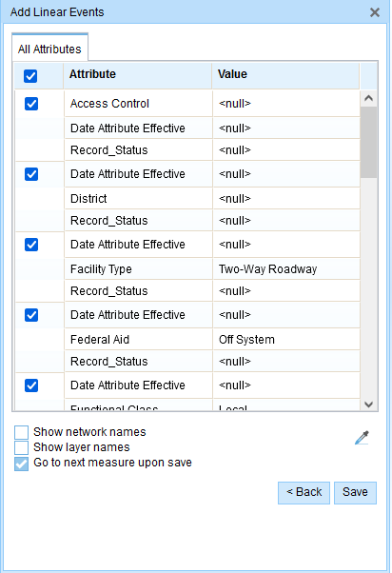This screenshot has width=392, height=573.
Task: Click the Access Control value cell
Action: tap(286, 104)
